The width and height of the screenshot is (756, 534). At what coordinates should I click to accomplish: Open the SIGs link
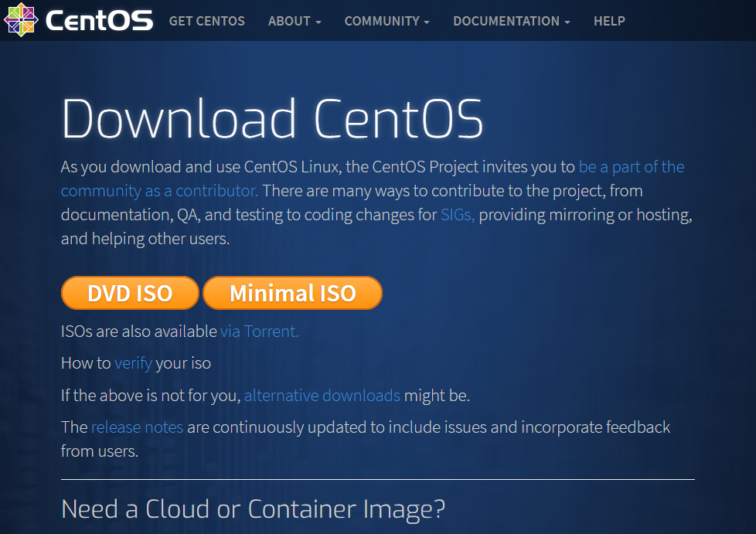458,215
